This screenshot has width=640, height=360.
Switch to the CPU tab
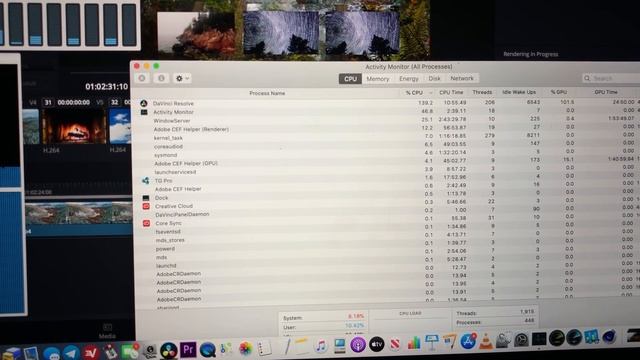350,79
